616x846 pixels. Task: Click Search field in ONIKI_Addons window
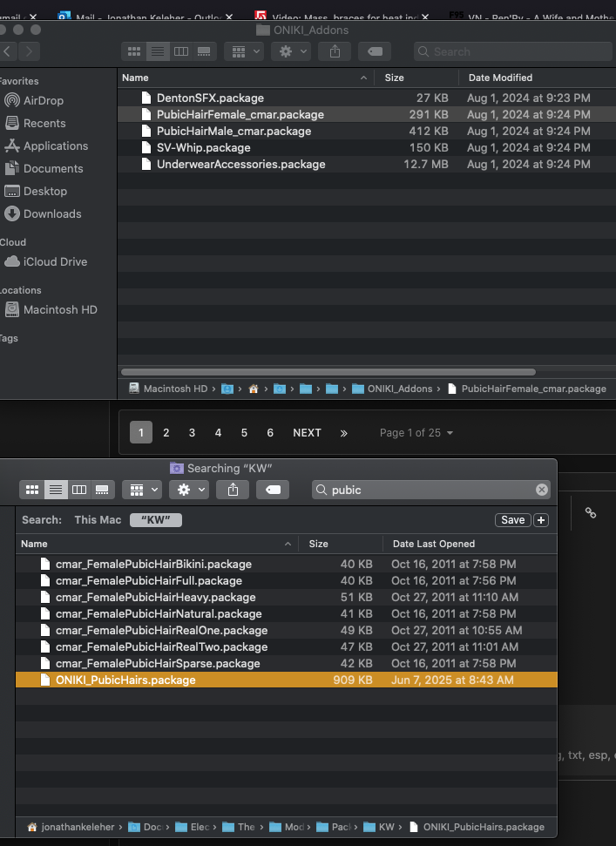[x=513, y=51]
